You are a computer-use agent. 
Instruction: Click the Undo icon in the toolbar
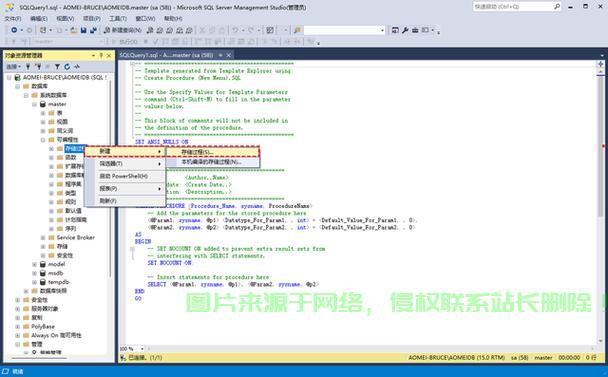(235, 30)
